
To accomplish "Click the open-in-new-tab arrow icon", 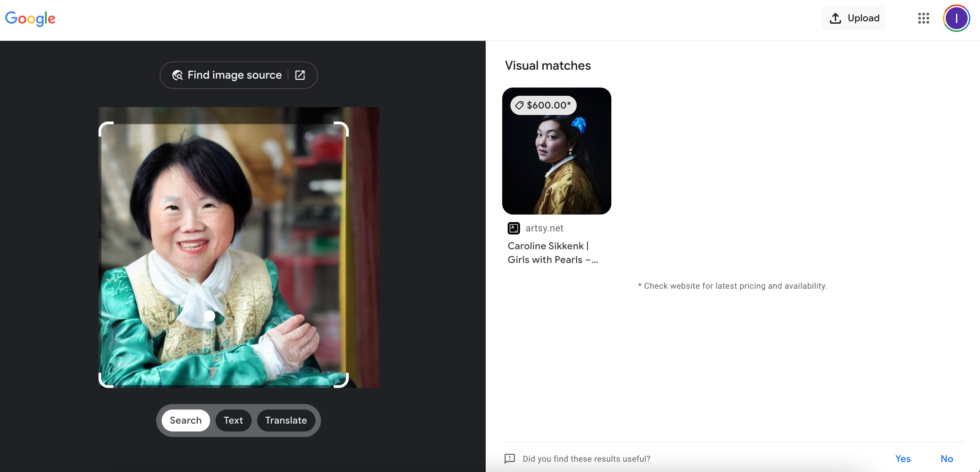I will click(300, 75).
